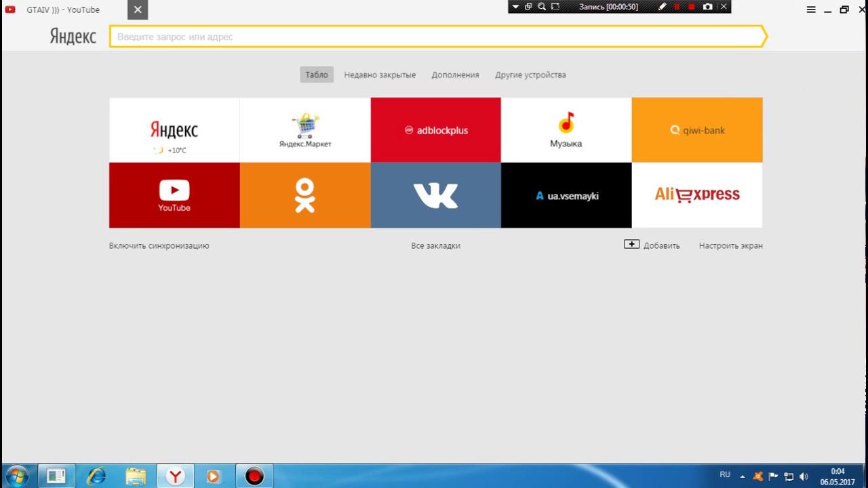Click the recorder magnifier zoom icon

(x=542, y=7)
